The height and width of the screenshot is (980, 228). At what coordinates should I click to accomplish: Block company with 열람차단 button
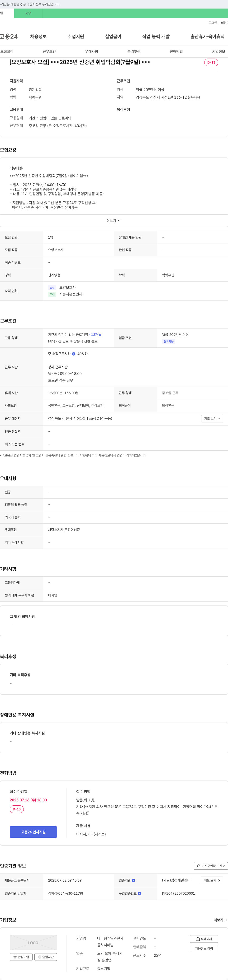46,957
